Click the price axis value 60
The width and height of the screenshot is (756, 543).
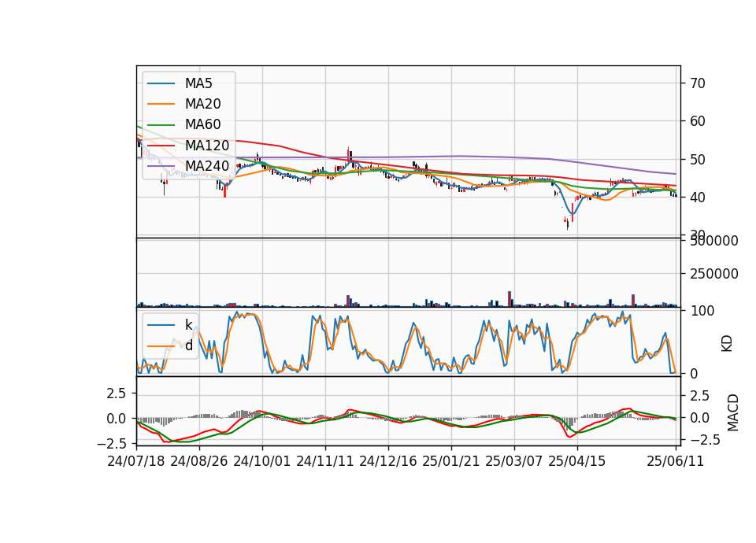pyautogui.click(x=698, y=121)
